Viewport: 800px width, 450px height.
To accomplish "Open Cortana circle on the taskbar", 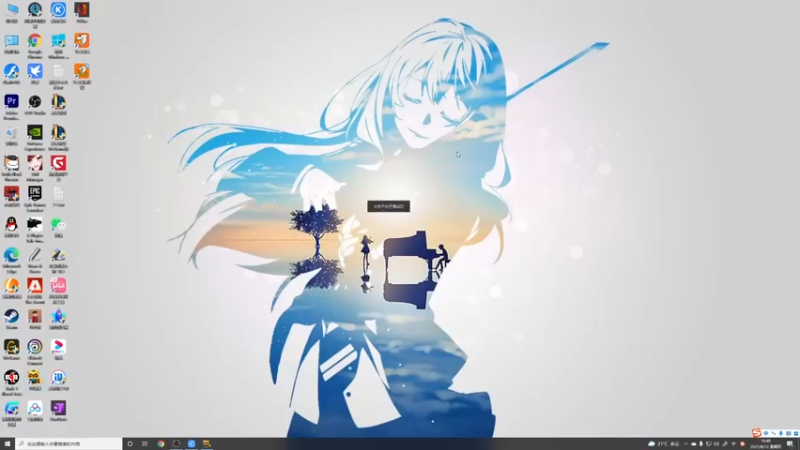I will tap(130, 444).
